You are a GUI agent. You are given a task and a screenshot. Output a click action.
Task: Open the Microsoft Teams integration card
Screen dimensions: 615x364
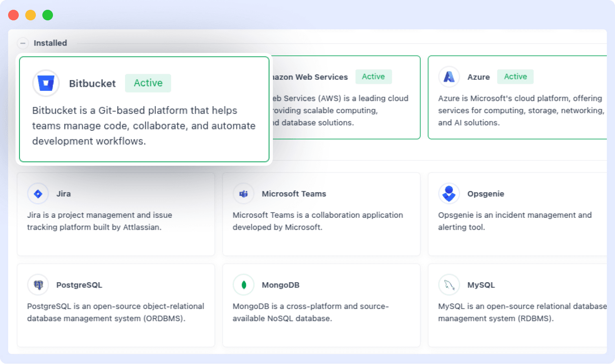pos(321,214)
